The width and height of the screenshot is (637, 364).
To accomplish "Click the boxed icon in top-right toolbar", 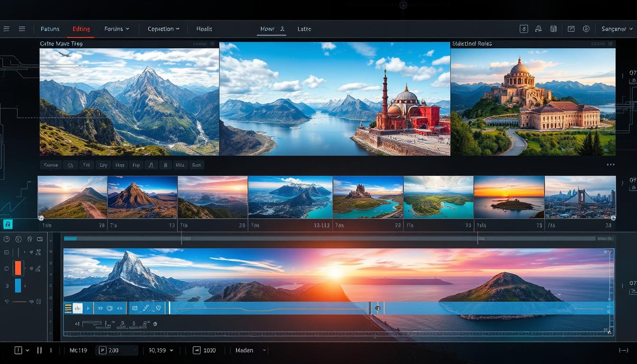I will click(x=524, y=29).
